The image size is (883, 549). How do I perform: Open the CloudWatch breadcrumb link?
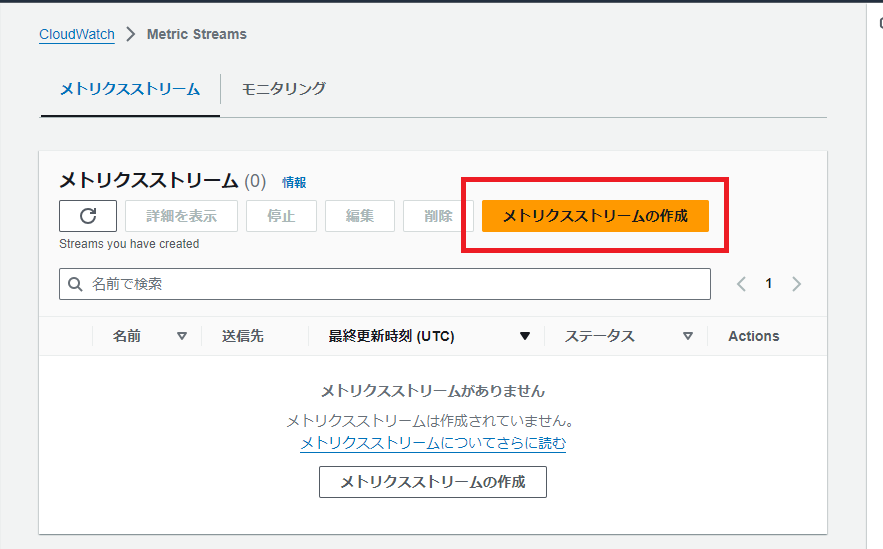click(x=77, y=34)
